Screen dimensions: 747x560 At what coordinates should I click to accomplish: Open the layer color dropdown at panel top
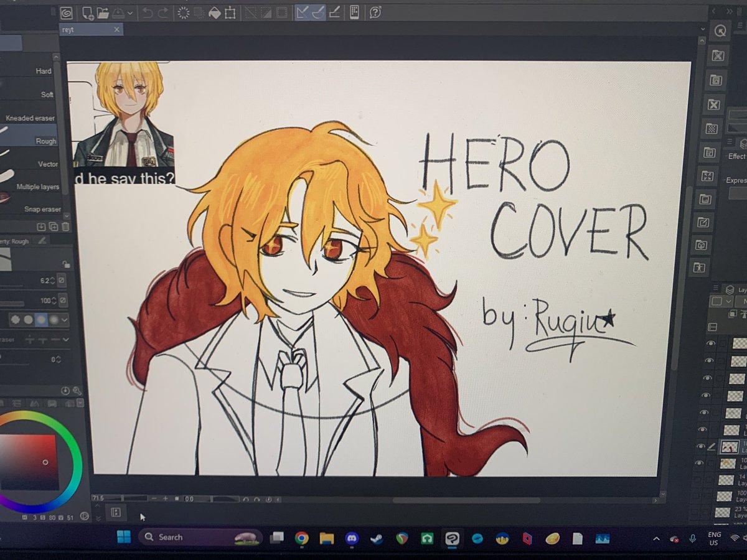coord(721,301)
